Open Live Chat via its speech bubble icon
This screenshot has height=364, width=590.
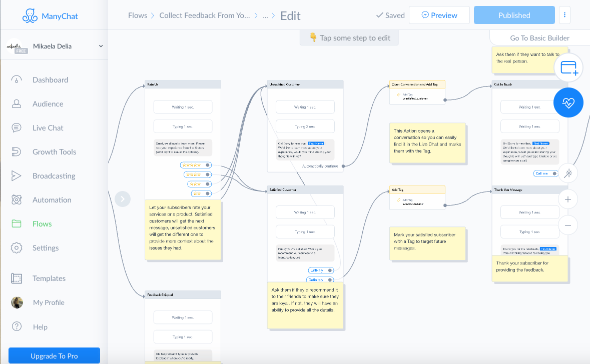[x=17, y=128]
